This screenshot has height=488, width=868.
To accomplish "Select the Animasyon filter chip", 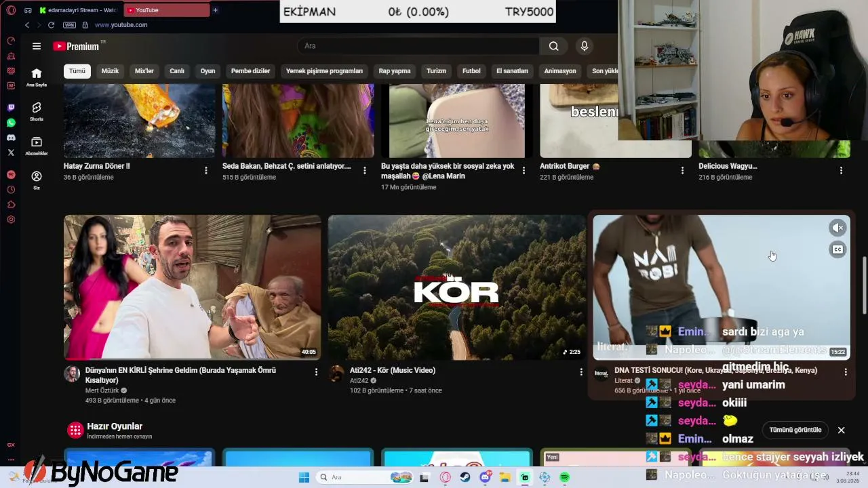I will 560,71.
